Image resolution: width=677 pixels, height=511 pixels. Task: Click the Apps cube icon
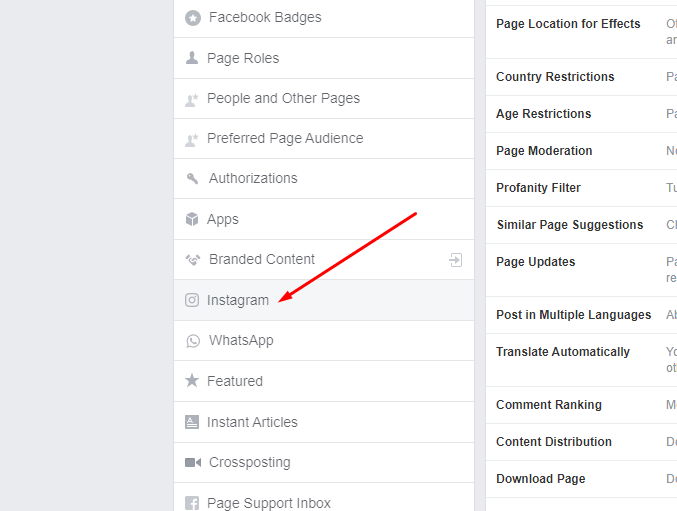pos(192,219)
